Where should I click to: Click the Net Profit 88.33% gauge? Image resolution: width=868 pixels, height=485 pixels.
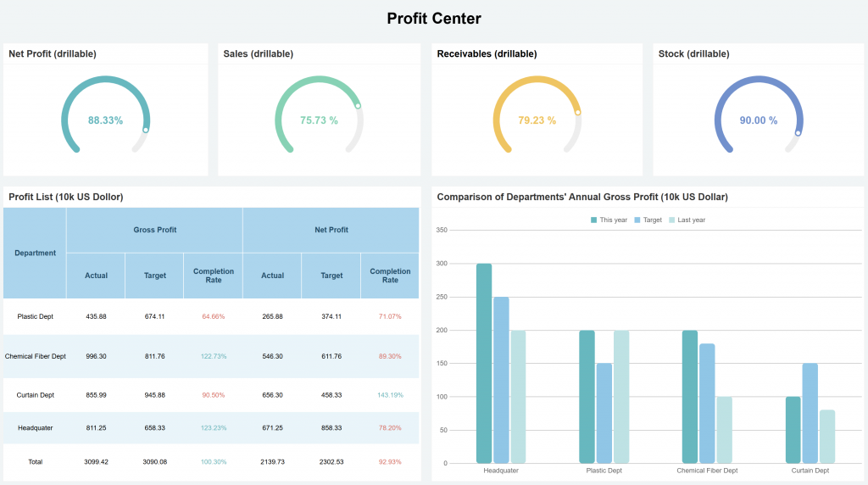105,120
